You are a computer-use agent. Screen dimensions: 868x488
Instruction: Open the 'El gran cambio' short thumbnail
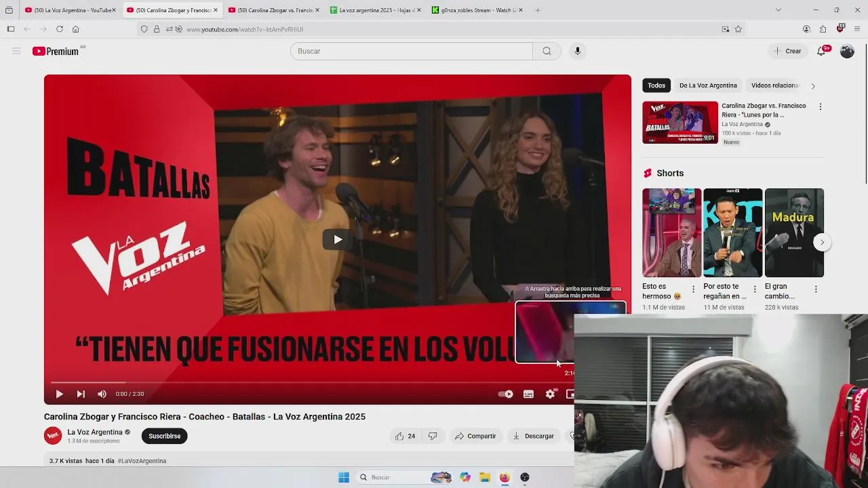coord(794,232)
